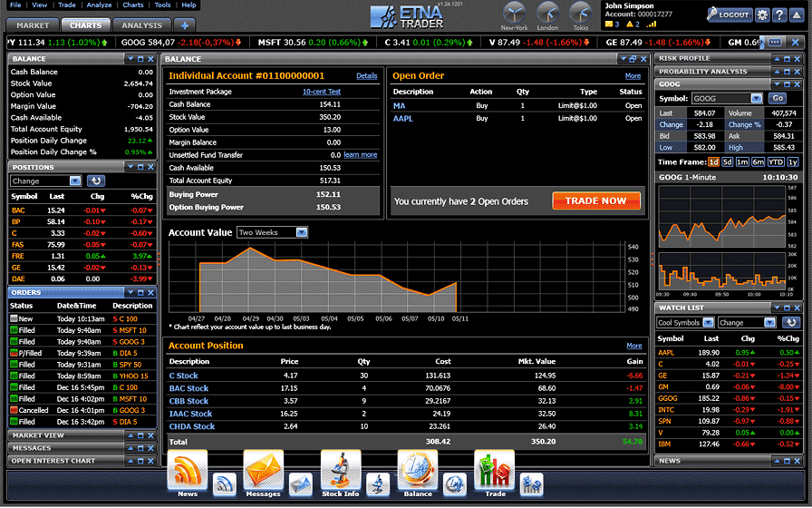Switch to the Market tab

pos(33,24)
